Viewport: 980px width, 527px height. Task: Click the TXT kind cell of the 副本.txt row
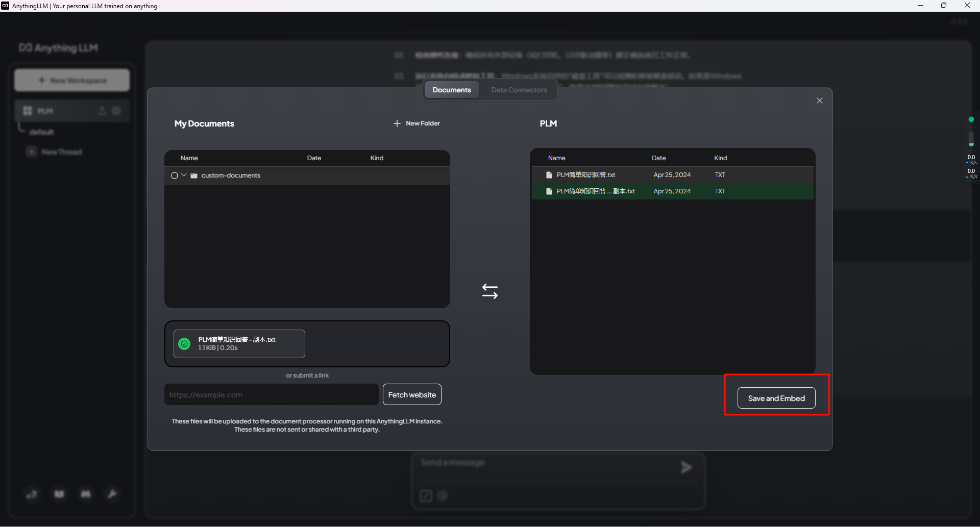point(720,191)
